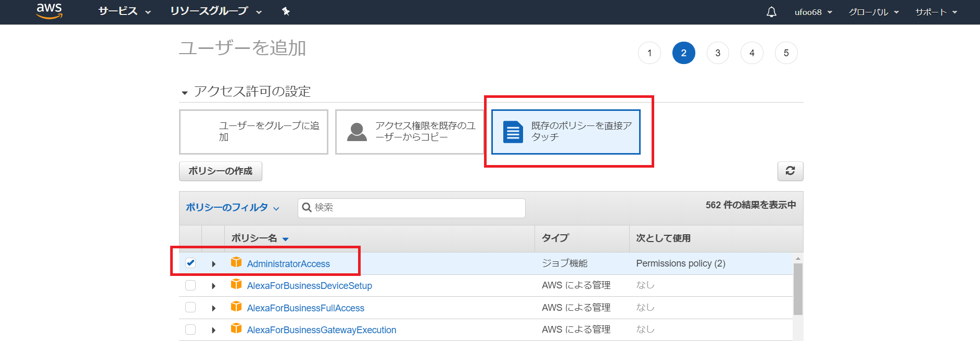Open the AlexaForBusinessDeviceSetup policy link
Screen dimensions: 980x341
coord(310,286)
